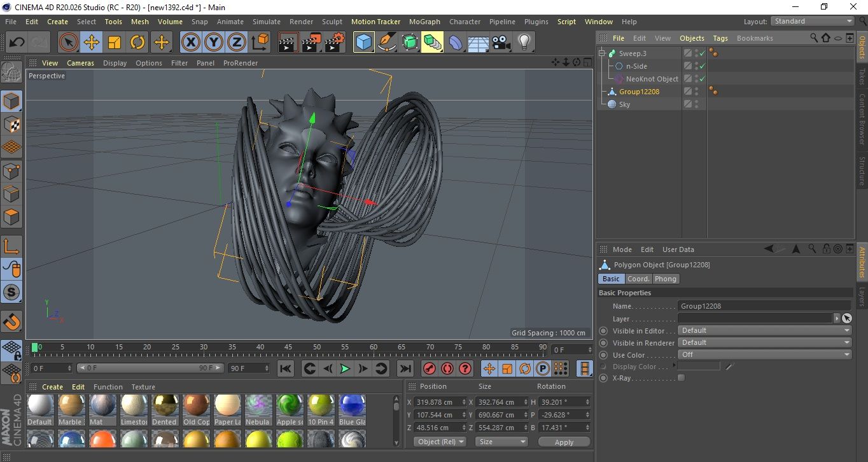
Task: Open material manager Function menu
Action: (x=108, y=387)
